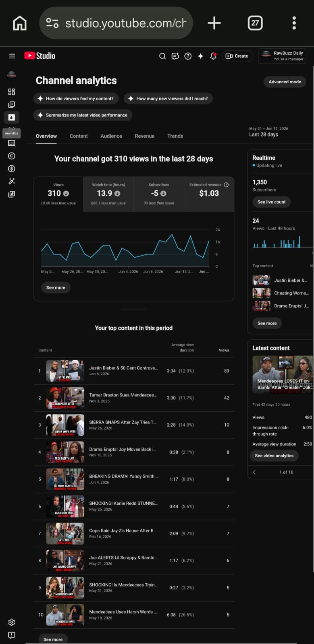This screenshot has height=644, width=314.
Task: Click the Create button
Action: click(237, 56)
